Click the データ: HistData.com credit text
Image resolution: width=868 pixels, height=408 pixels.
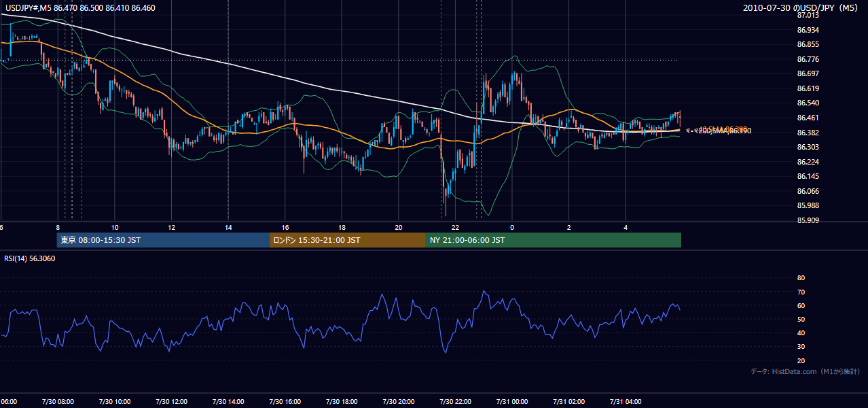coord(806,371)
